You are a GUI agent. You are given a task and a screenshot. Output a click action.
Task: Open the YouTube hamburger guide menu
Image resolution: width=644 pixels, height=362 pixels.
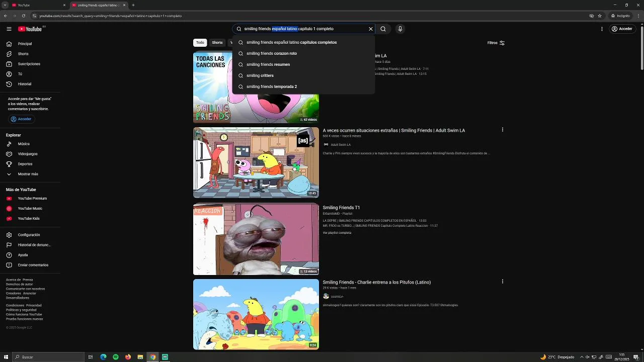tap(9, 29)
